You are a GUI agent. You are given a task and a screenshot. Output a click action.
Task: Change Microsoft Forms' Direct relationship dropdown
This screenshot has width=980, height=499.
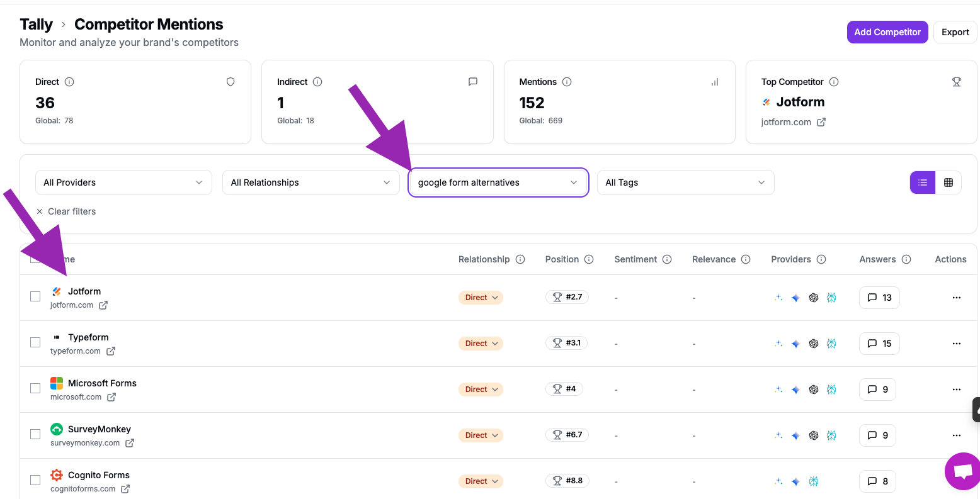point(481,390)
